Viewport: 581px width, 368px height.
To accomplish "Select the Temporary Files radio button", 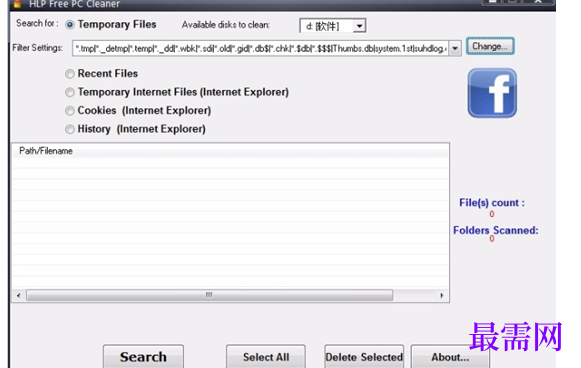I will (x=70, y=25).
